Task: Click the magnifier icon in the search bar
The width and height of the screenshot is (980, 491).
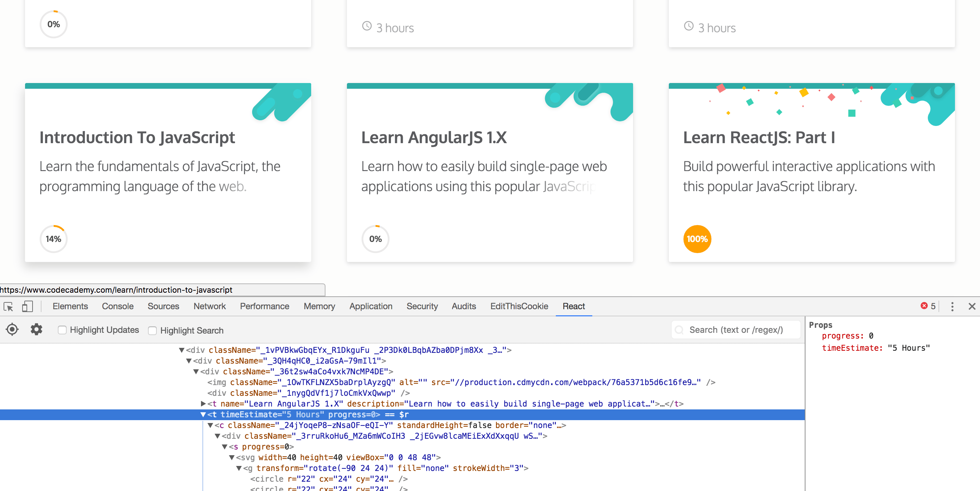Action: (680, 330)
